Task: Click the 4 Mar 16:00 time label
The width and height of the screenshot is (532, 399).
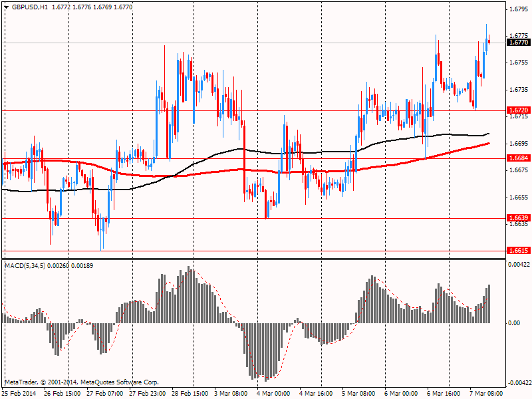Action: click(x=317, y=393)
